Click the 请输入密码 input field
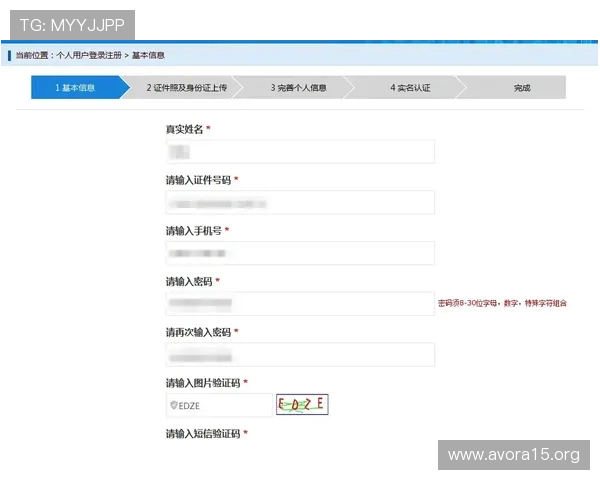Screen dimensions: 600x480 [300, 304]
